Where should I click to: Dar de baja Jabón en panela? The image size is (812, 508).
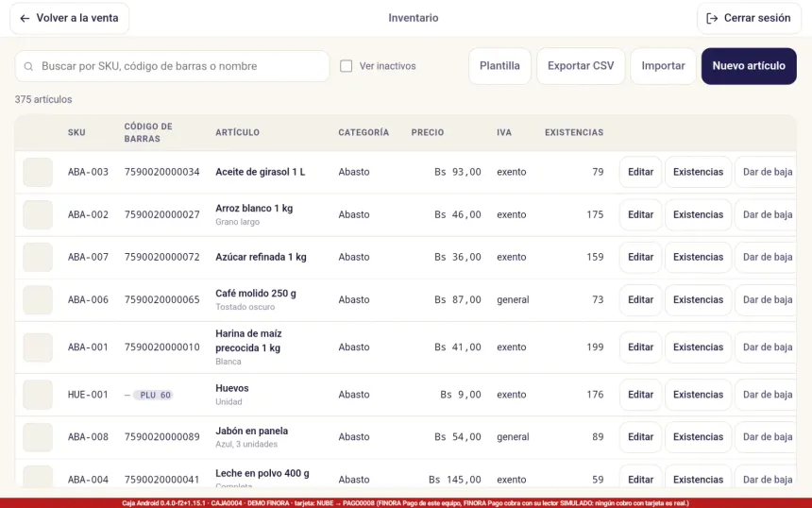(766, 437)
